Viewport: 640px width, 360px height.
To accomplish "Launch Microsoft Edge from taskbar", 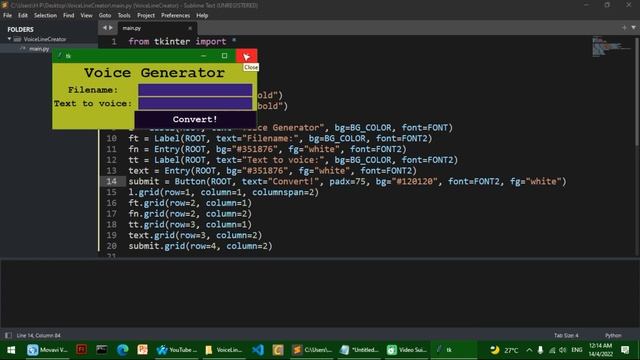I will tap(122, 350).
